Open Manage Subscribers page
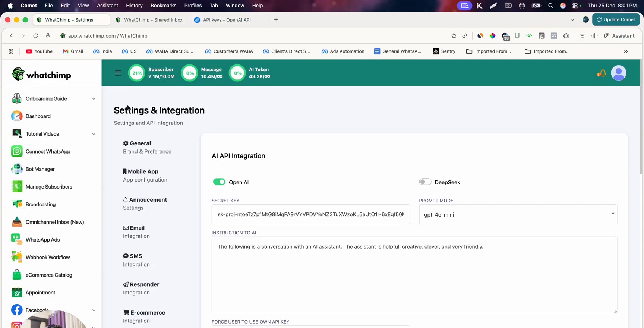 pos(49,187)
